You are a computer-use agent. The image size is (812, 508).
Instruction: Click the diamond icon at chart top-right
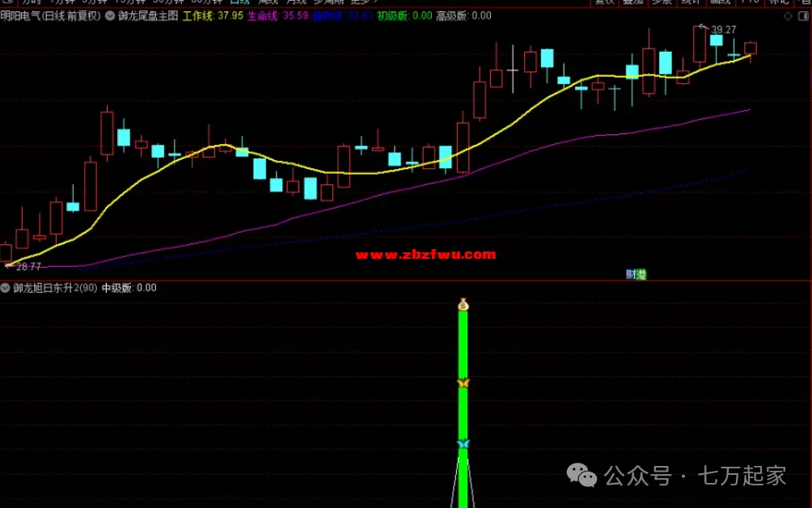point(788,16)
